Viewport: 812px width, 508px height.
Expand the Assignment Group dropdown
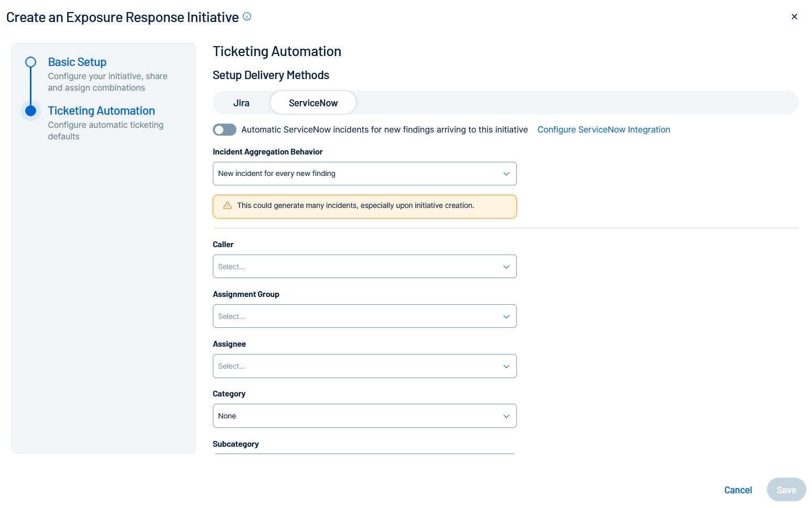[364, 316]
